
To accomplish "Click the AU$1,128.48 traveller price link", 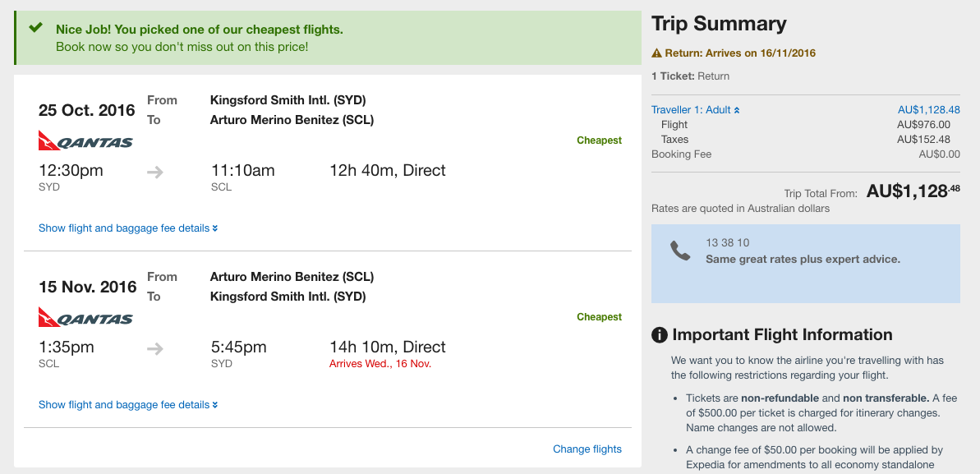I will tap(929, 110).
